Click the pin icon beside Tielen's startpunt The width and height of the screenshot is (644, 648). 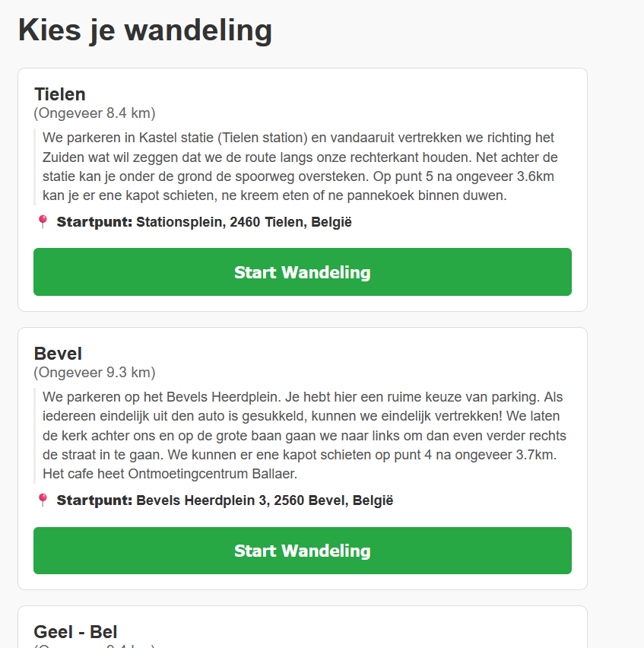click(x=43, y=222)
